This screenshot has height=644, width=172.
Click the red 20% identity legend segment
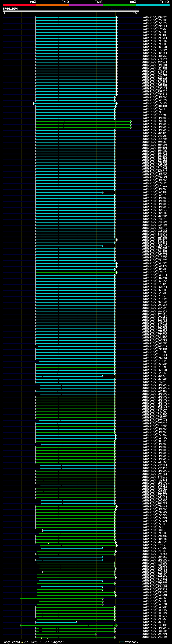pyautogui.click(x=19, y=5)
